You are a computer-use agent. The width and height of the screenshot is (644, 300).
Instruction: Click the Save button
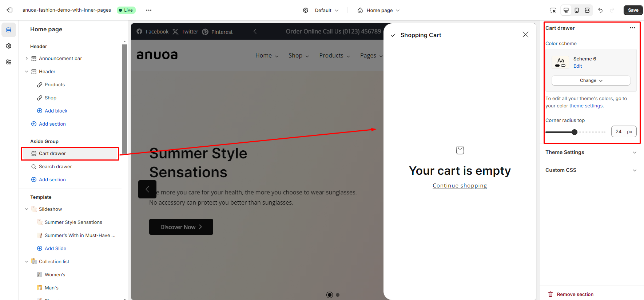[633, 10]
